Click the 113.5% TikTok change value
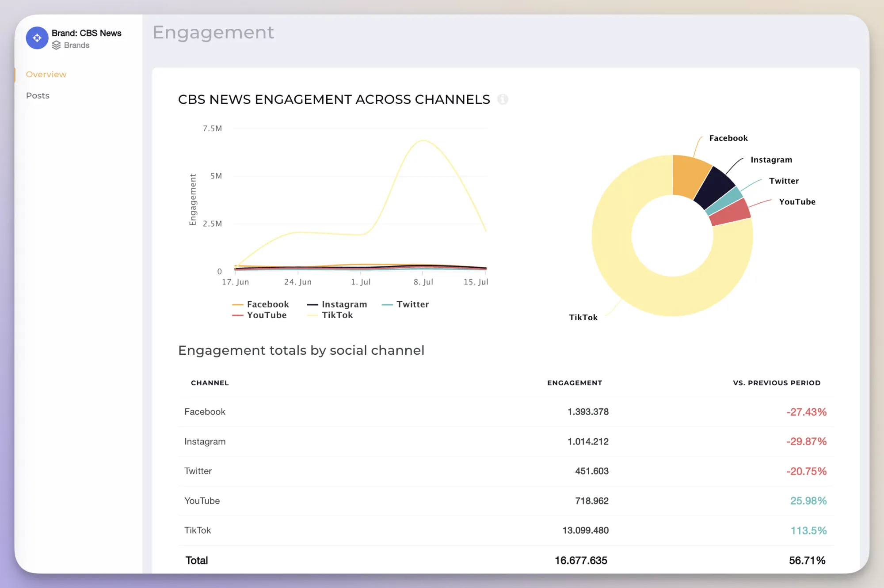This screenshot has width=884, height=588. [x=808, y=531]
